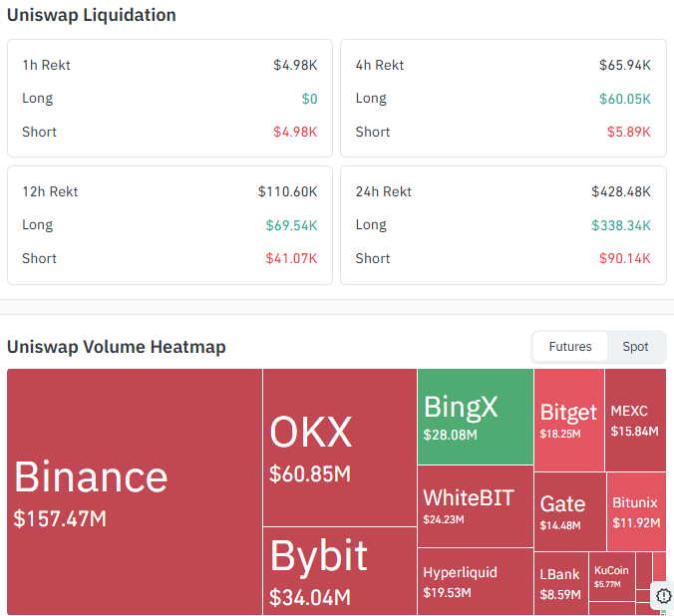Open the alert badge icon at bottom right
This screenshot has height=616, width=674.
click(663, 596)
